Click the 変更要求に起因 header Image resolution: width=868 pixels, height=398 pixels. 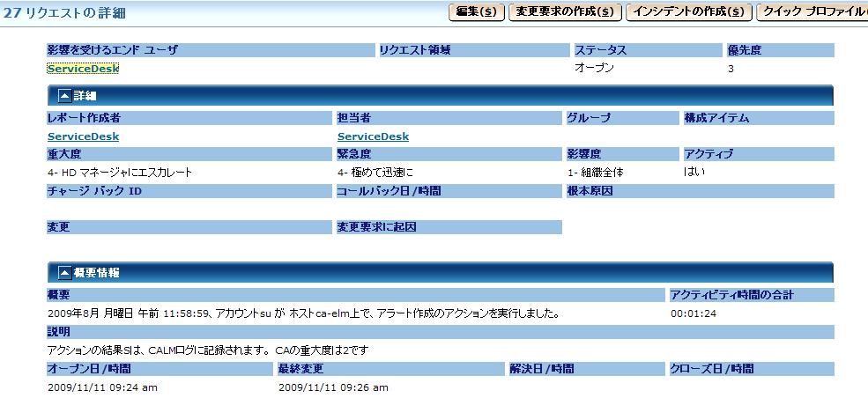[449, 227]
